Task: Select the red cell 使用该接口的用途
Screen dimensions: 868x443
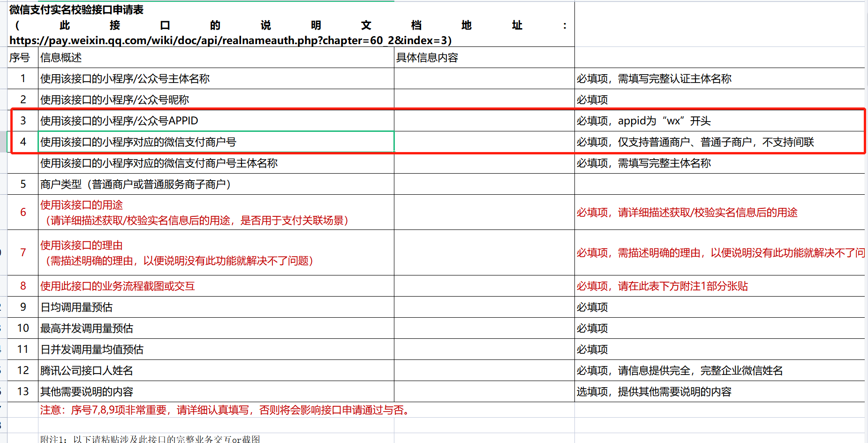Action: click(216, 213)
